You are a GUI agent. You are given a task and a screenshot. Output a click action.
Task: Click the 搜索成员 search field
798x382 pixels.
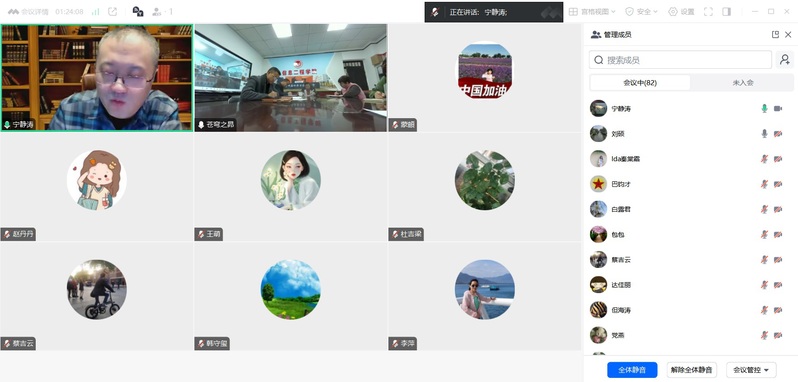pyautogui.click(x=680, y=60)
